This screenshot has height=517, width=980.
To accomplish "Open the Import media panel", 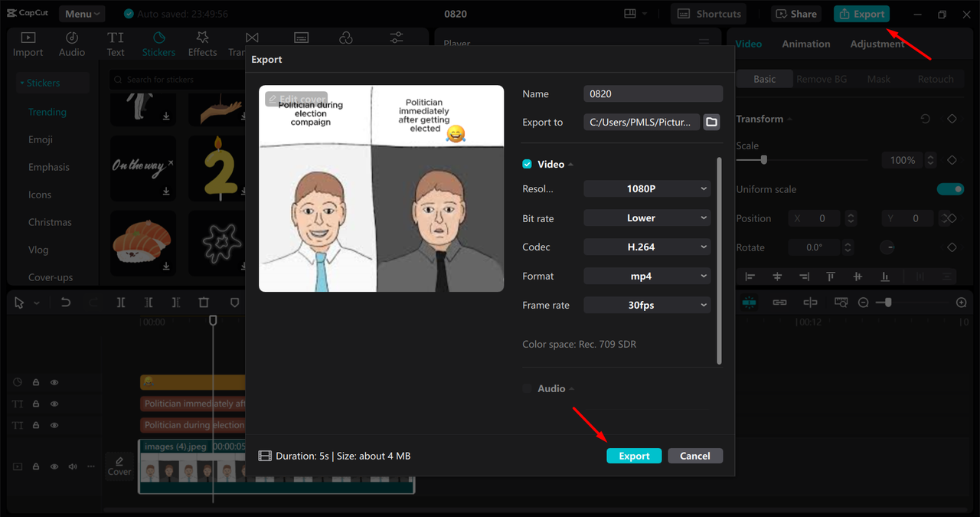I will pos(28,44).
